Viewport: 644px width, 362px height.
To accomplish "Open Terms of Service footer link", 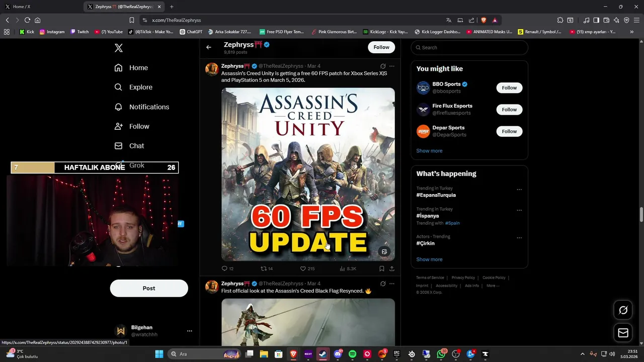I will [x=430, y=278].
